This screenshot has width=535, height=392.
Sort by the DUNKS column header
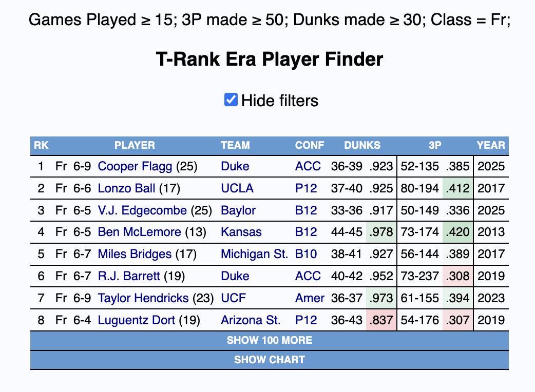(x=362, y=145)
